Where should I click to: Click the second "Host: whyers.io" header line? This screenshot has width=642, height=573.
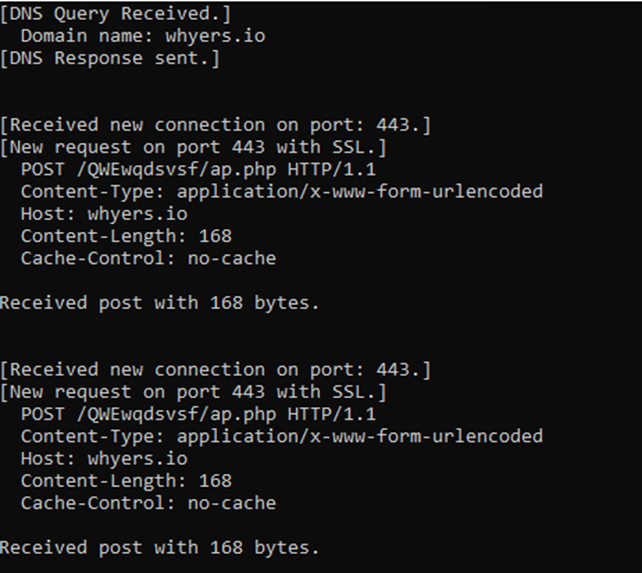tap(103, 459)
